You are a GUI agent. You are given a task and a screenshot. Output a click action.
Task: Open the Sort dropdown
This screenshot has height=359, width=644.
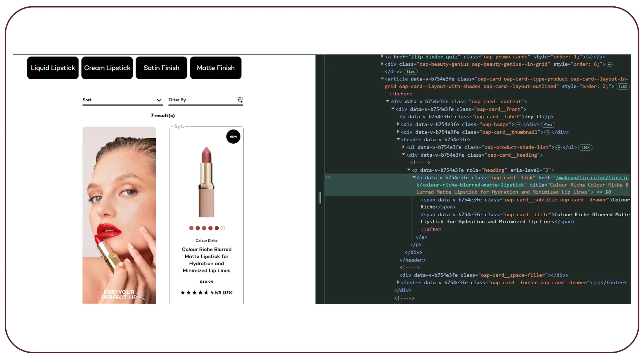click(x=122, y=100)
